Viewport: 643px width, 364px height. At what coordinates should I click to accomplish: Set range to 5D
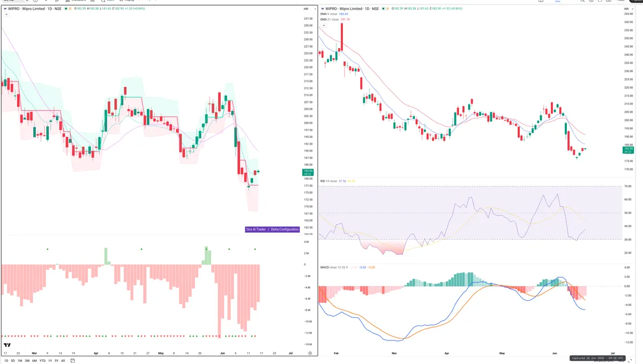click(13, 361)
